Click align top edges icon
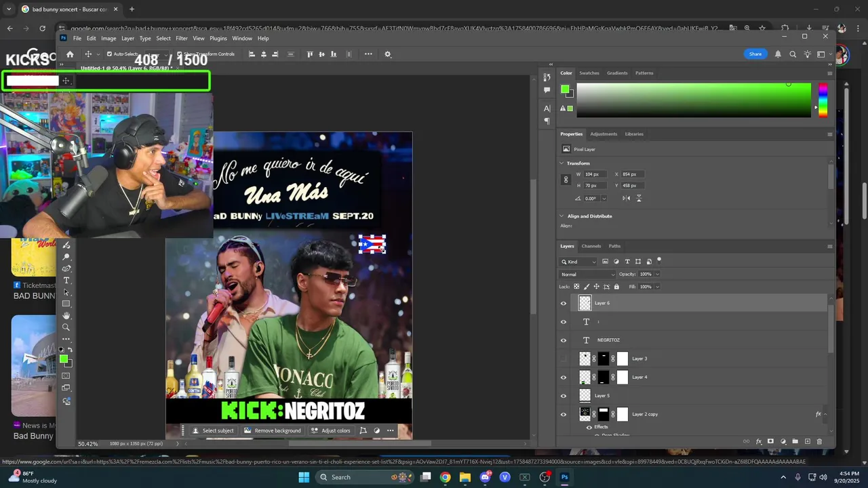Screen dimensions: 868x488 [310, 54]
